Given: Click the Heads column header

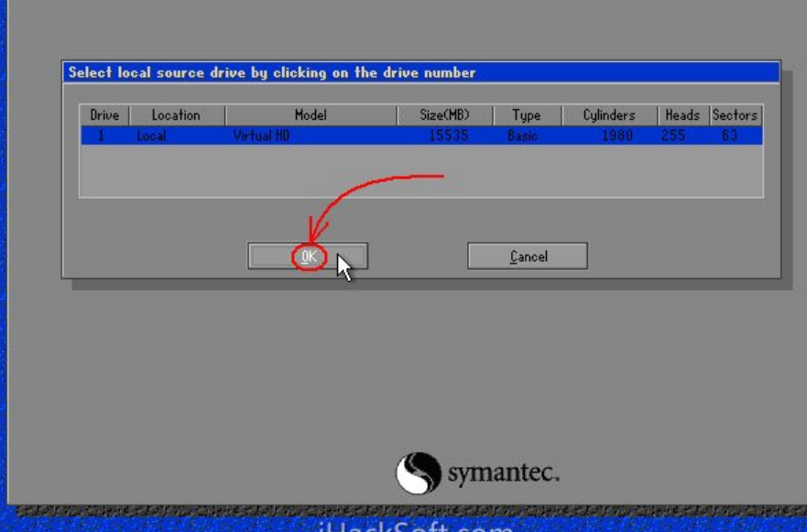Looking at the screenshot, I should point(682,115).
